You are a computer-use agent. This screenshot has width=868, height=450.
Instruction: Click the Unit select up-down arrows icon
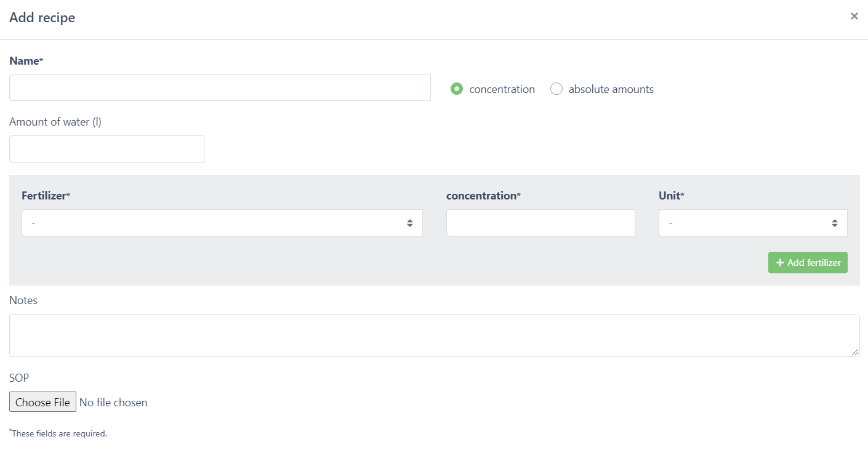pyautogui.click(x=834, y=223)
